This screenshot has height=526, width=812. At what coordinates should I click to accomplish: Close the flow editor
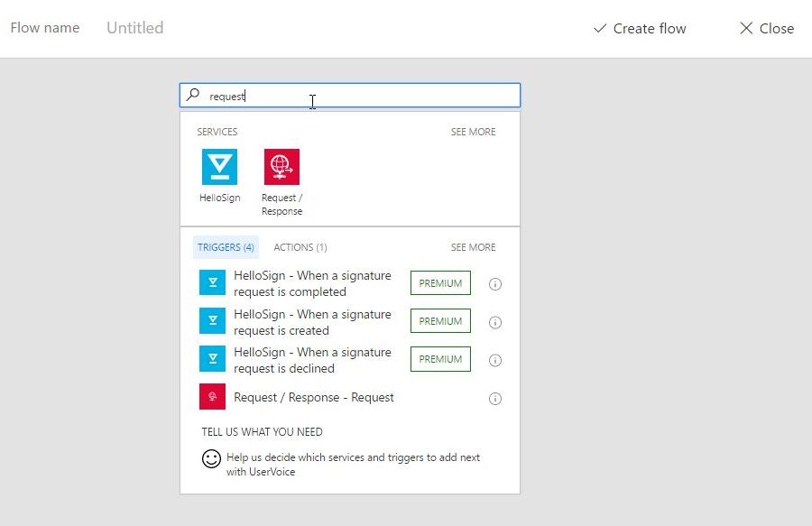766,29
